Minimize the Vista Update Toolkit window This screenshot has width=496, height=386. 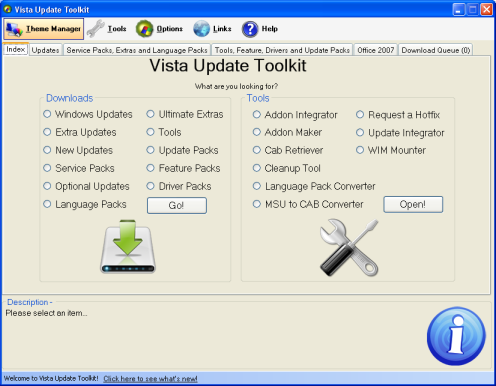tap(459, 9)
